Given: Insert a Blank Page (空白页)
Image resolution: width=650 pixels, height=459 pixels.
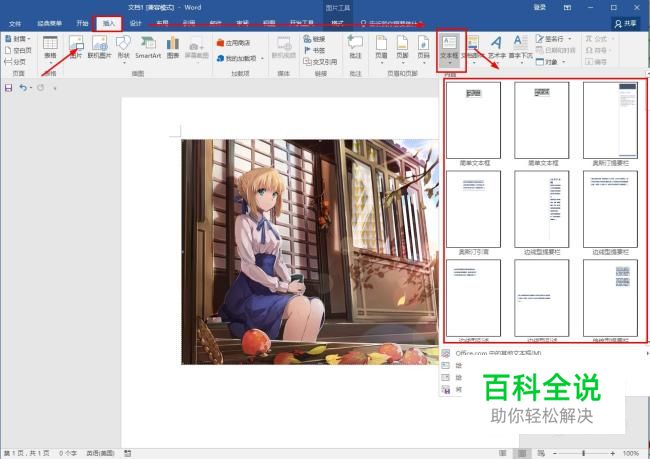Looking at the screenshot, I should 18,50.
